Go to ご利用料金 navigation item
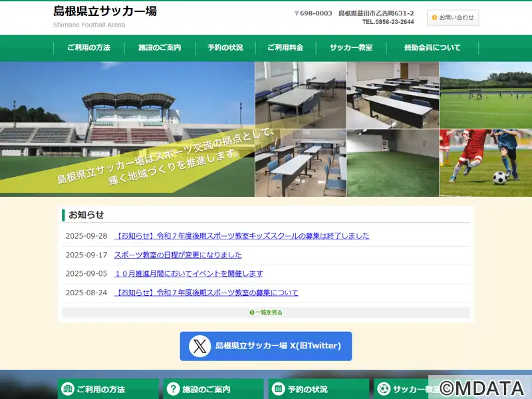 pos(285,48)
